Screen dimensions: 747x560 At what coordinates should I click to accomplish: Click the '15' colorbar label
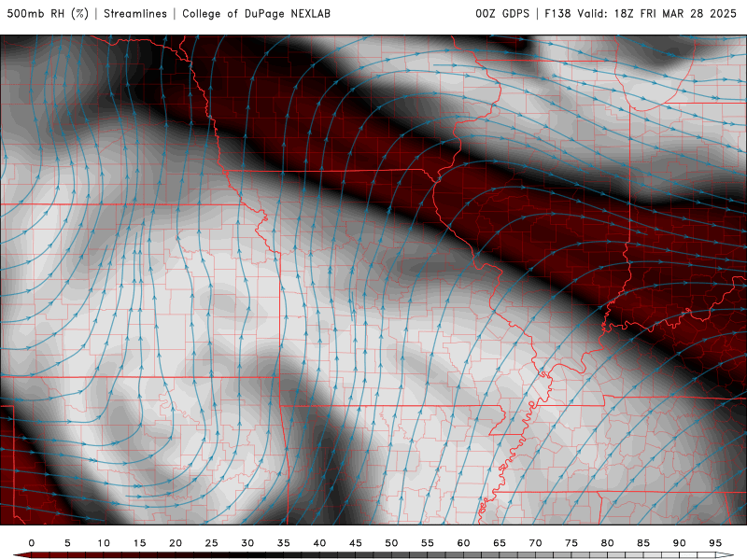tap(139, 543)
